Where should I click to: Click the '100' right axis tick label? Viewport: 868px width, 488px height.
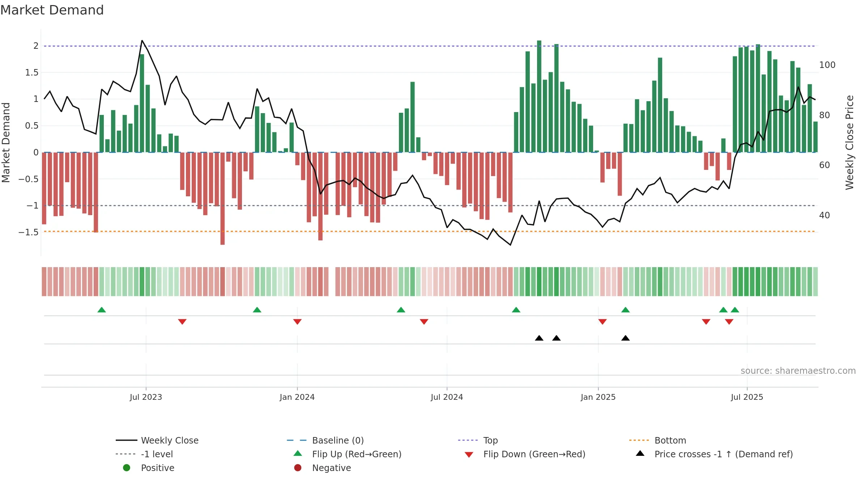click(x=827, y=65)
